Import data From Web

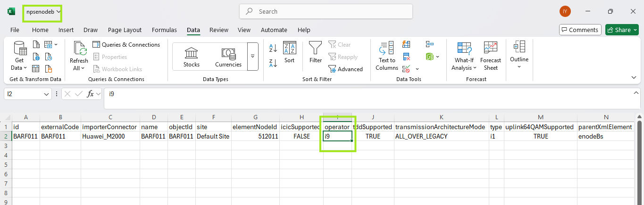click(x=37, y=57)
